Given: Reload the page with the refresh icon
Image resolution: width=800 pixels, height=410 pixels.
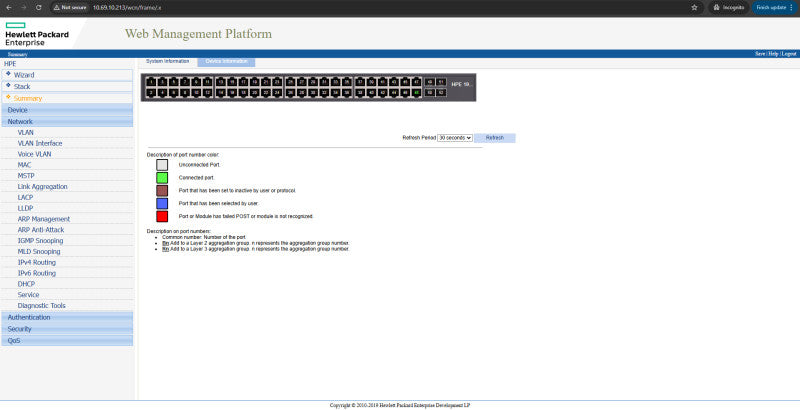Looking at the screenshot, I should pos(39,8).
